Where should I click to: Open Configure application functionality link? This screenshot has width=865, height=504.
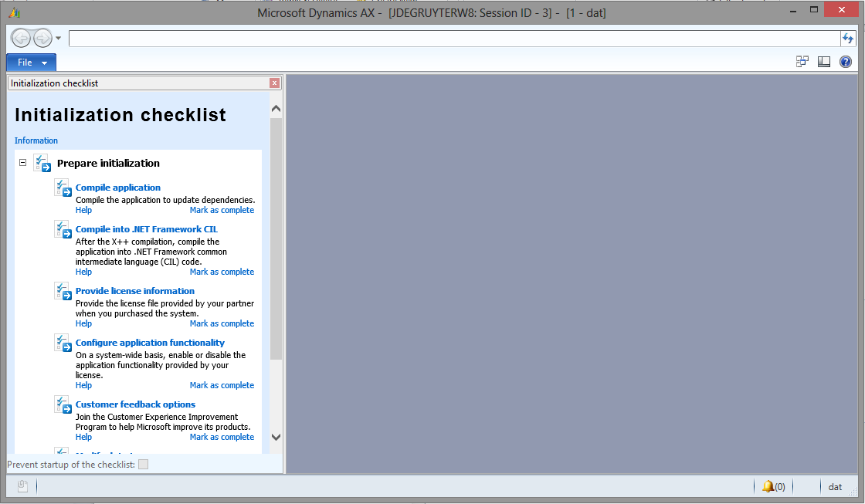(150, 343)
